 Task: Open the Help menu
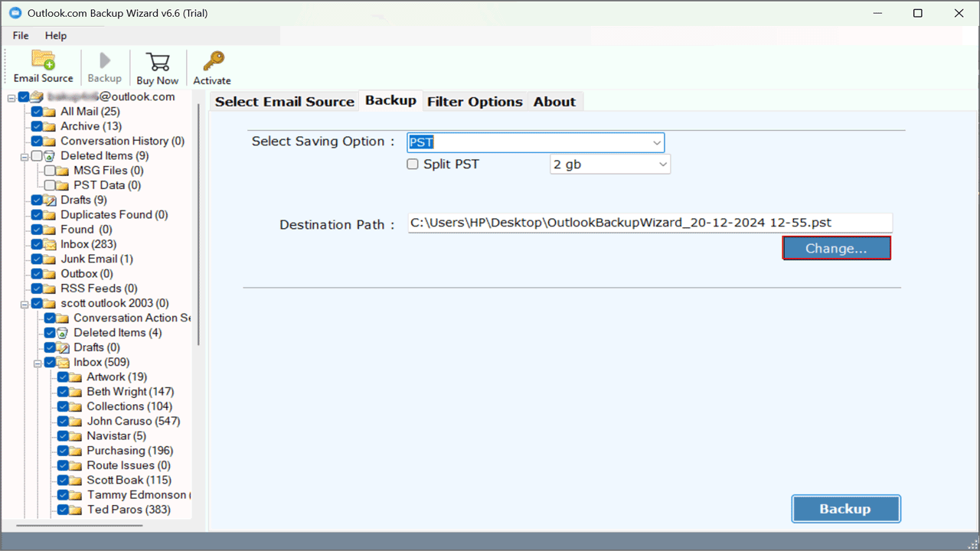56,35
